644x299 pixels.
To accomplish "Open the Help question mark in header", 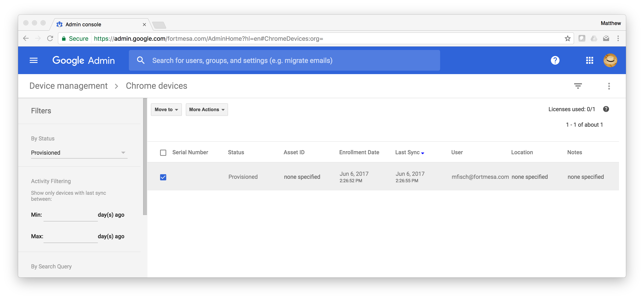I will click(555, 60).
